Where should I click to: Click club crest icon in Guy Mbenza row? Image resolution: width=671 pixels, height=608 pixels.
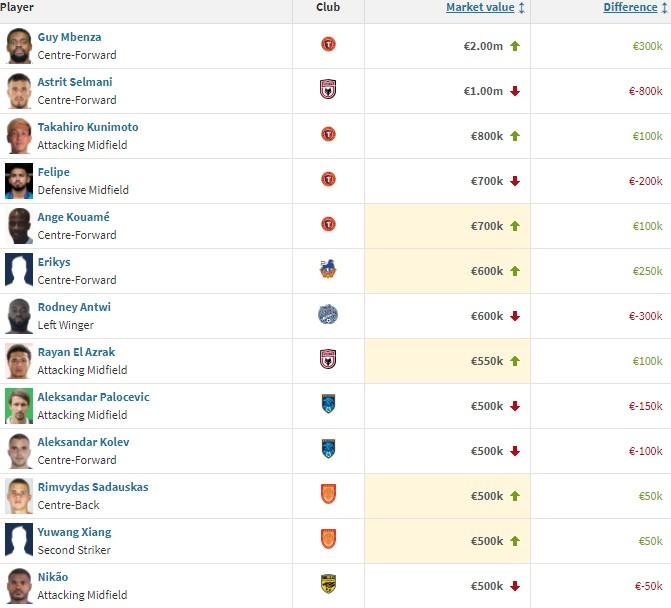[x=328, y=45]
